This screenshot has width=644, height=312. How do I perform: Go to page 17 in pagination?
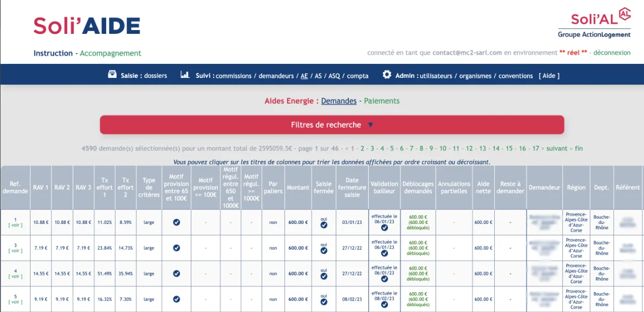click(x=536, y=148)
